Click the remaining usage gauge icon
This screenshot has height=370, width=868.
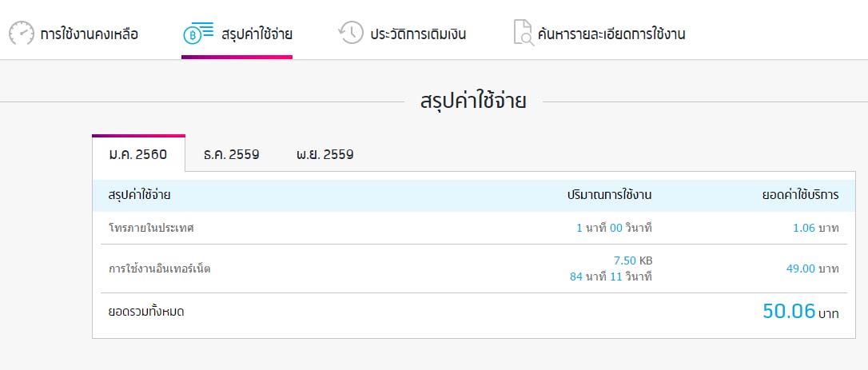pos(22,34)
